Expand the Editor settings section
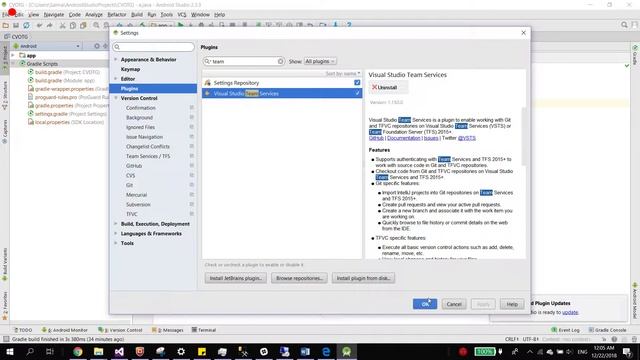Viewport: 640px width, 360px height. point(116,79)
